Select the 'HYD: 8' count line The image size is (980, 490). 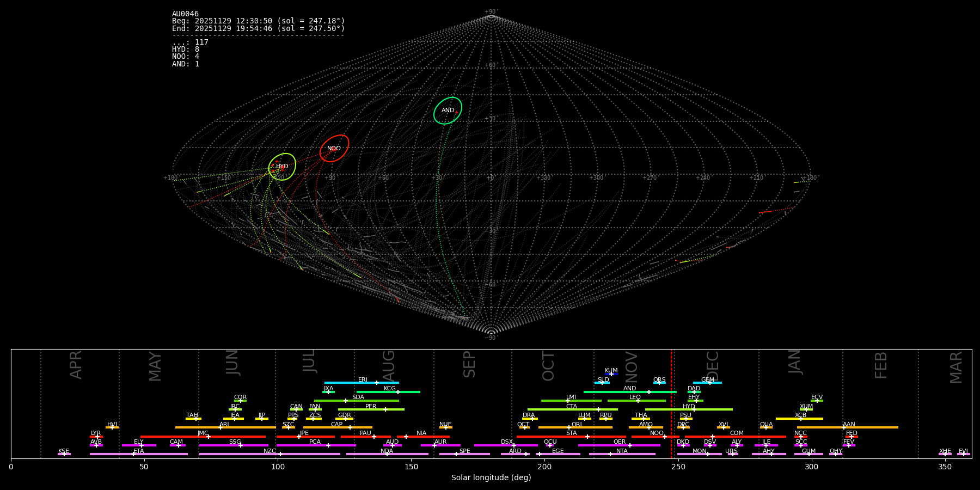[186, 50]
